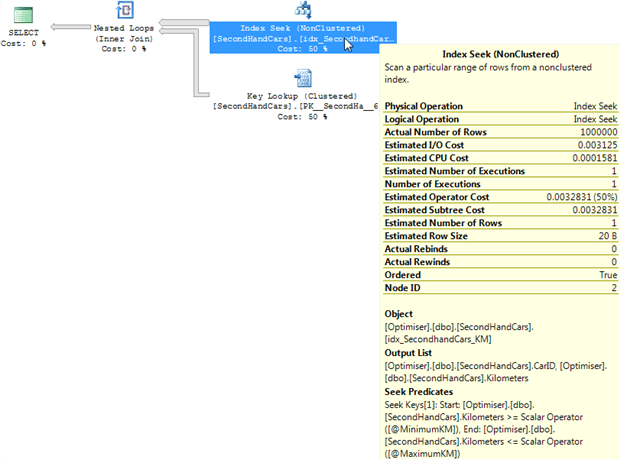Click the [SecondHandCars].[PK__SecondHa text
Screen dimensions: 620x459
tap(295, 106)
